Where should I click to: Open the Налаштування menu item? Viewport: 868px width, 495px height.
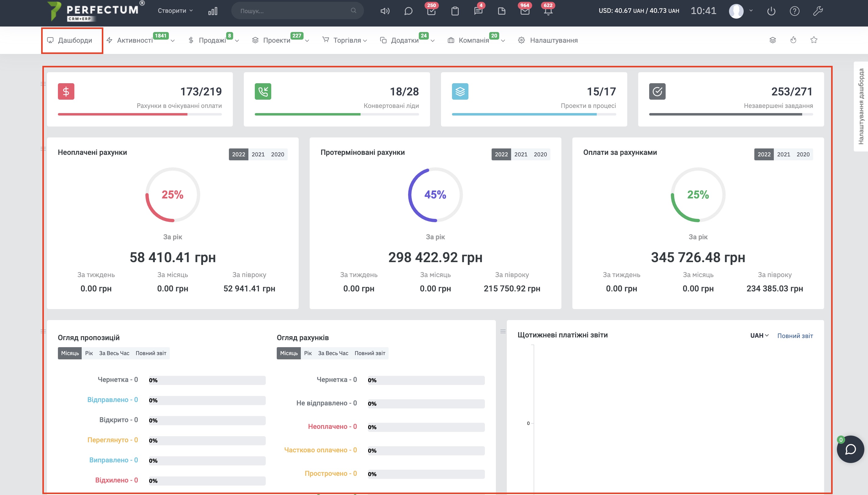coord(553,40)
